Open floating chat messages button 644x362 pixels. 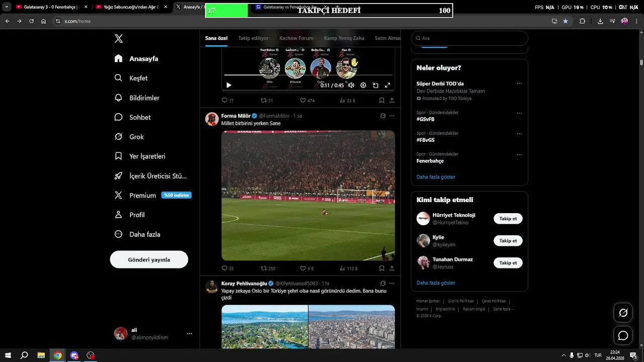click(x=623, y=335)
